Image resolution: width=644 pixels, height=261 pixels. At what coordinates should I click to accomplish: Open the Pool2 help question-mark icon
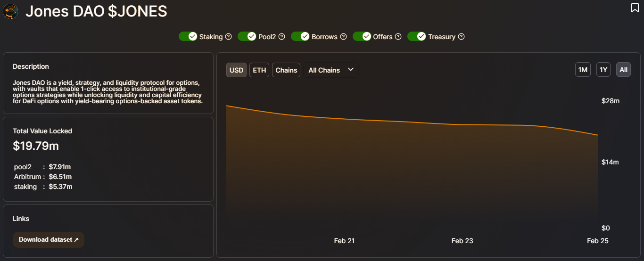point(281,36)
